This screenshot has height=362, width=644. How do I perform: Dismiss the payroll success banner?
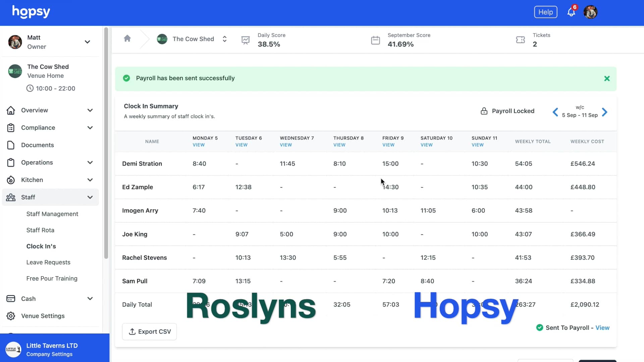click(607, 78)
